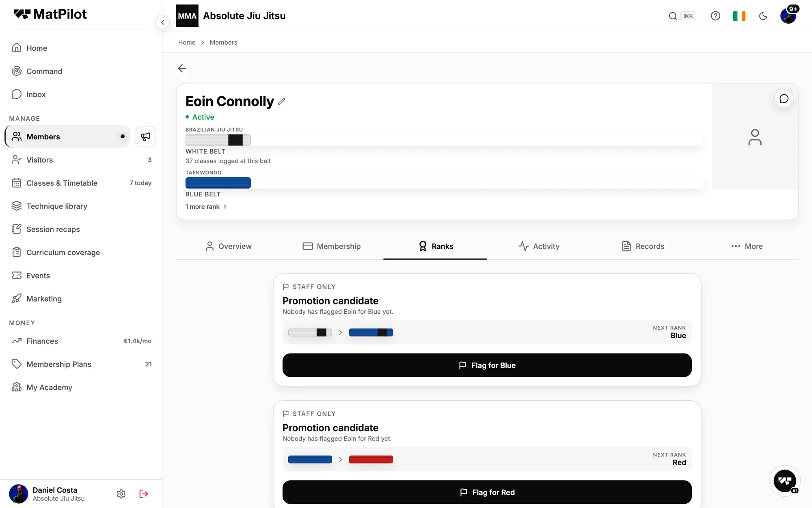Viewport: 812px width, 508px height.
Task: Open the help question mark icon
Action: coord(715,16)
